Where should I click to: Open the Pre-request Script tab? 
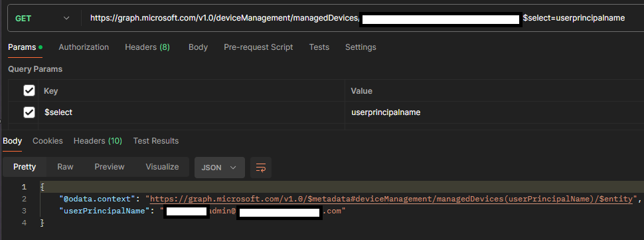pos(258,47)
